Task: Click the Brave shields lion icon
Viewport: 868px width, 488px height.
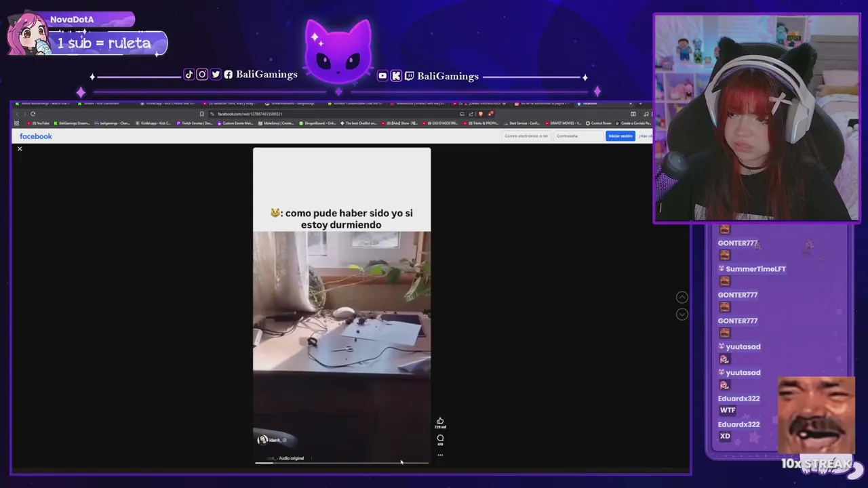Action: tap(481, 114)
